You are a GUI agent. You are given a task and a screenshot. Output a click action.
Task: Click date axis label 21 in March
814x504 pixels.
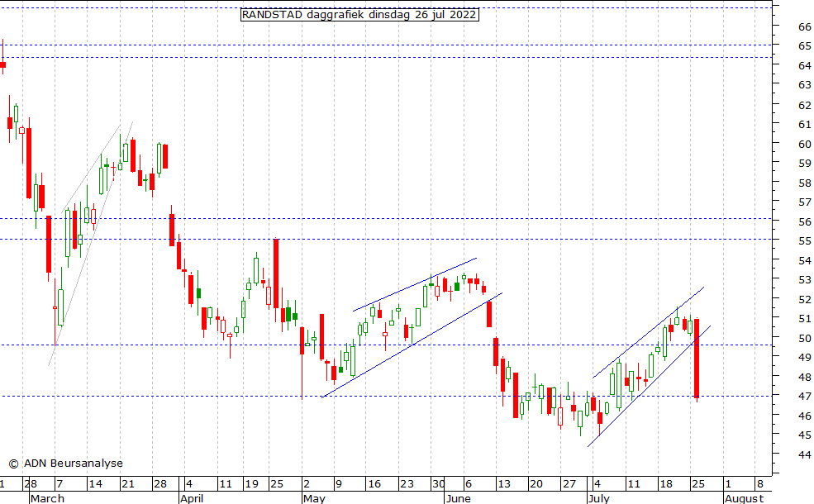click(x=128, y=484)
